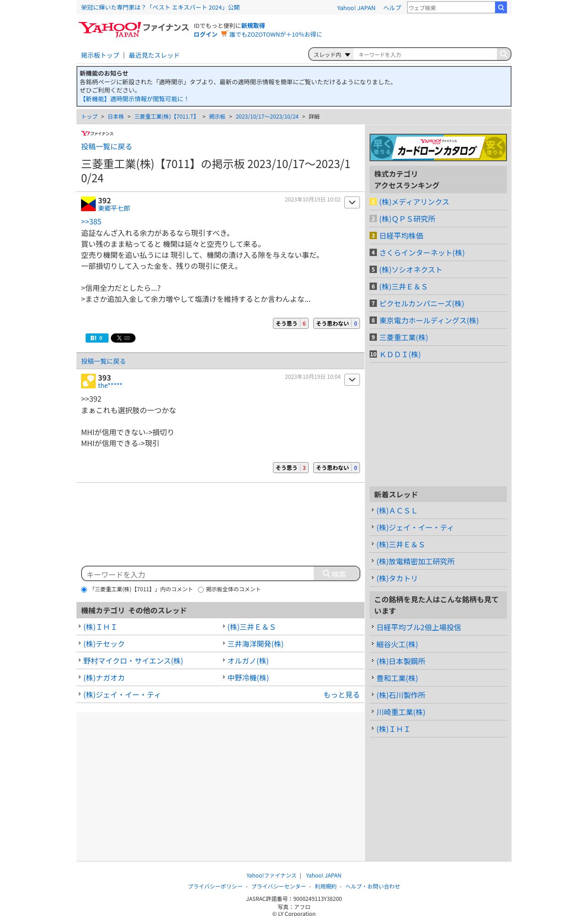Open 川崎重工業(株) in related stocks
This screenshot has height=916, width=588.
click(x=401, y=712)
